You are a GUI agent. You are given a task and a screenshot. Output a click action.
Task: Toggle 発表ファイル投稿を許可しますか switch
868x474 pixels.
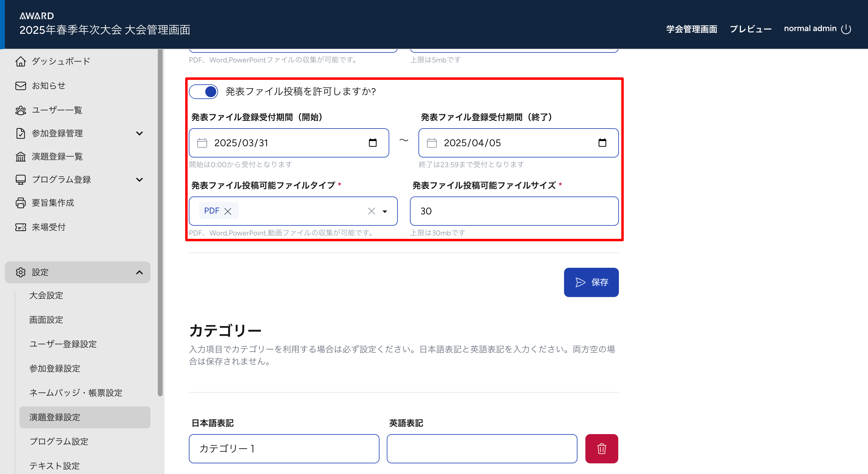point(204,92)
